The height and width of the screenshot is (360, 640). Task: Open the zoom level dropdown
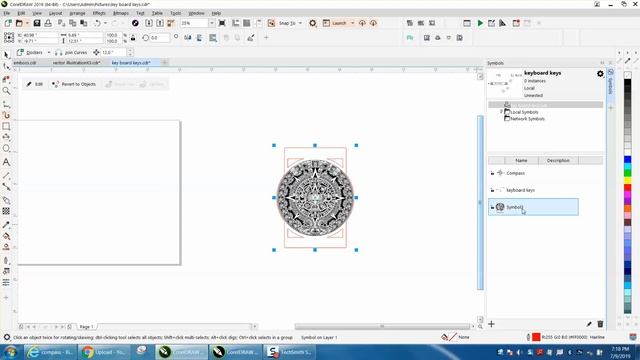pos(211,23)
